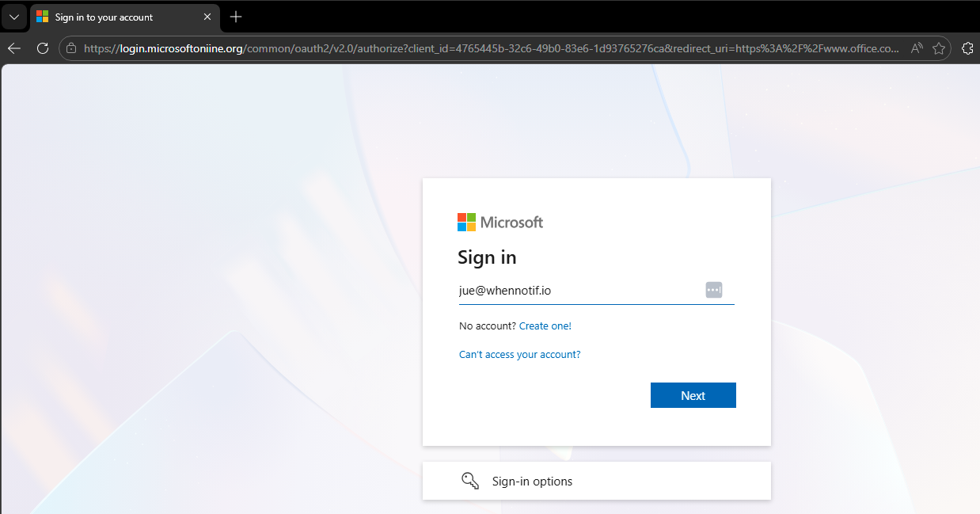
Task: Activate the Read aloud icon
Action: coord(917,48)
